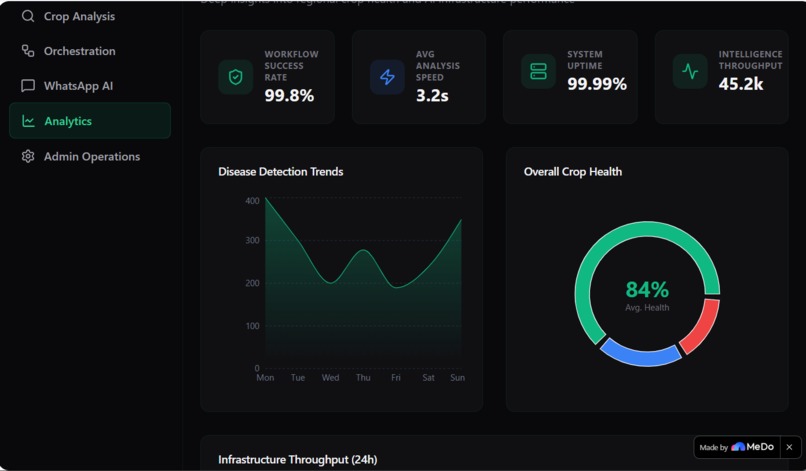
Task: Click the Crop Analysis magnifier icon
Action: click(28, 16)
